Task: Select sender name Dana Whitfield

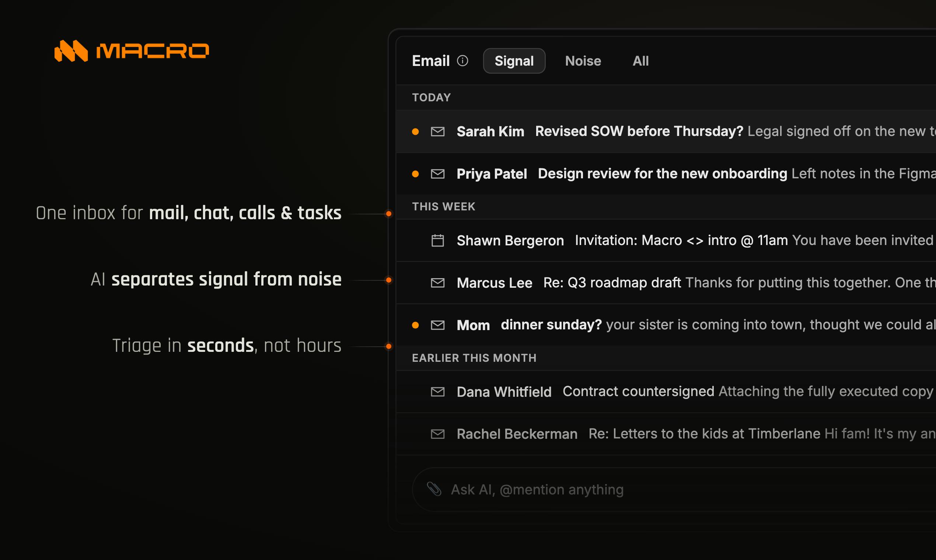Action: 504,392
